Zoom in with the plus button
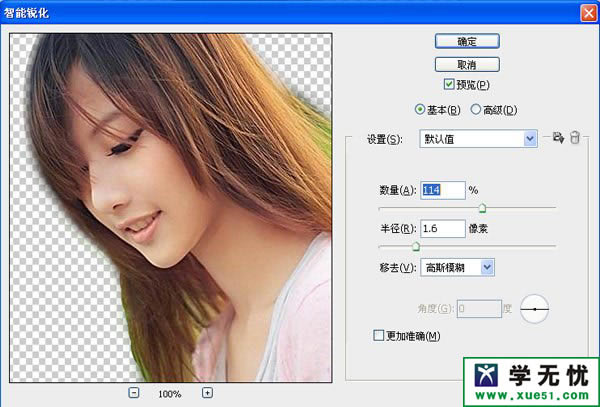The width and height of the screenshot is (600, 407). click(207, 393)
